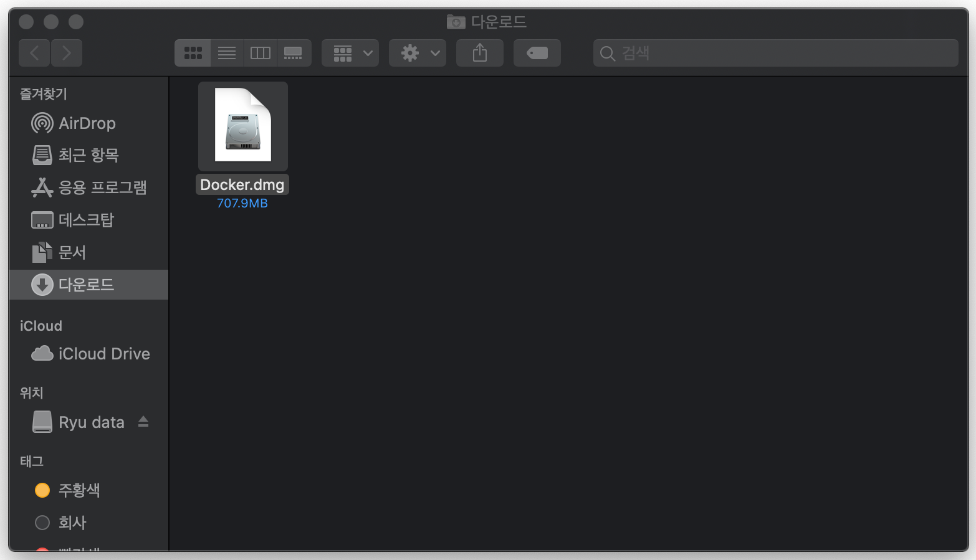Click the 즐겨찾기 section header
The width and height of the screenshot is (976, 560).
(44, 94)
